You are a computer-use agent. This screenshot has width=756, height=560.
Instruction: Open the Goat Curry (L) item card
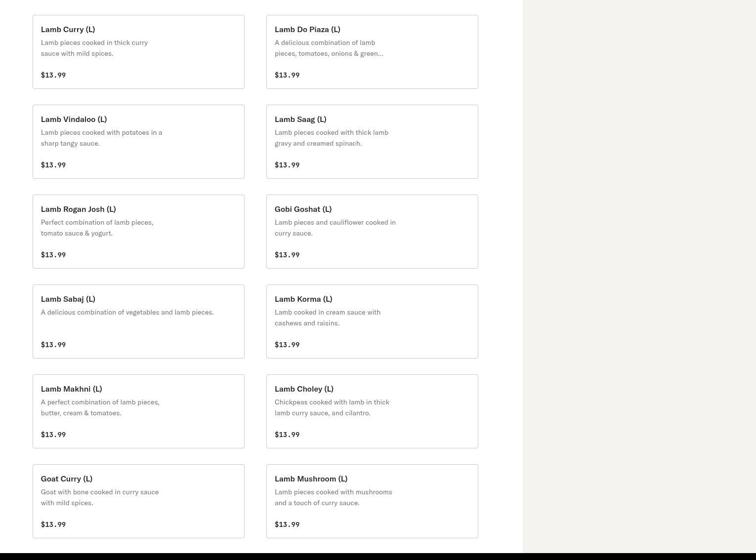click(x=138, y=501)
